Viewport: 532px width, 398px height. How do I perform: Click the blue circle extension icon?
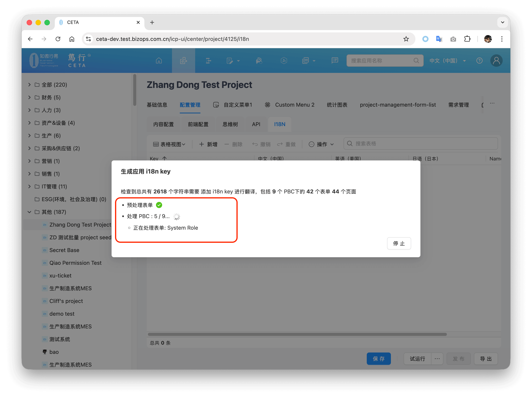425,39
